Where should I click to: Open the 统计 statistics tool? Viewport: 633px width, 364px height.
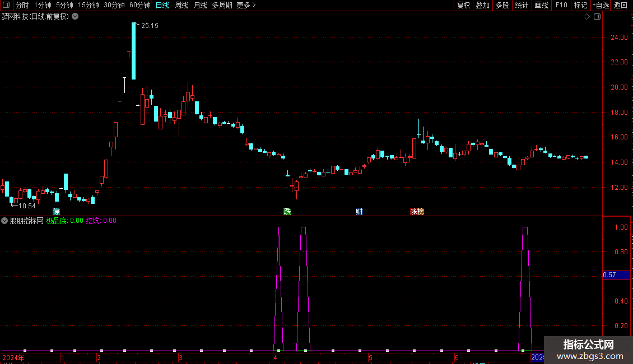pyautogui.click(x=522, y=5)
